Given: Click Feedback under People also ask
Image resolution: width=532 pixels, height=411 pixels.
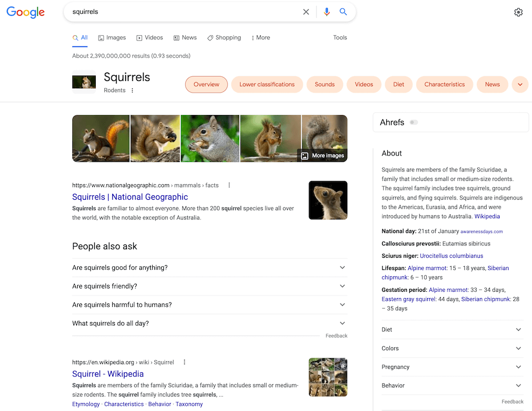Looking at the screenshot, I should [336, 335].
